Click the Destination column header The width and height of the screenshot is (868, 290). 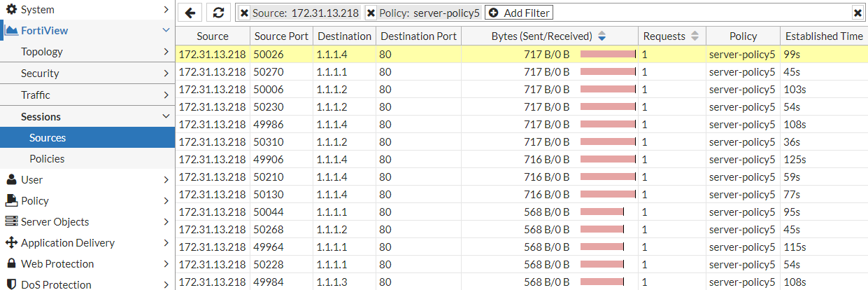tap(343, 36)
